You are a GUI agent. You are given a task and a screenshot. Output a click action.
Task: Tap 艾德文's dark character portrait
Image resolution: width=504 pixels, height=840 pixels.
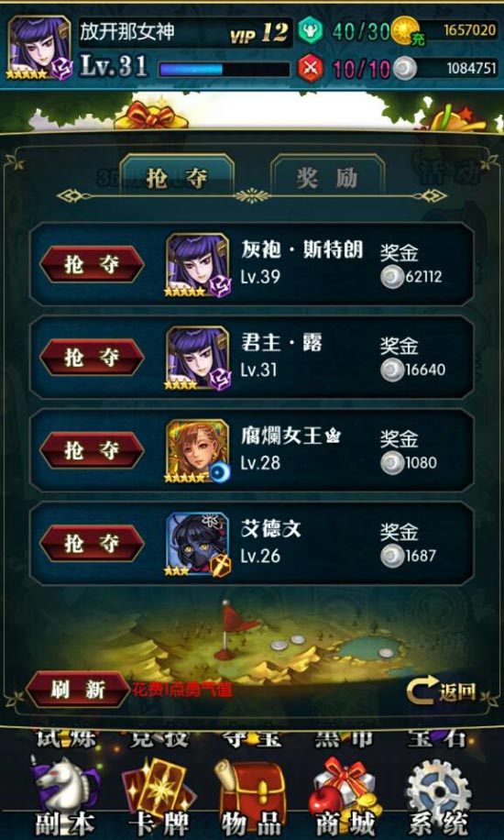coord(198,545)
